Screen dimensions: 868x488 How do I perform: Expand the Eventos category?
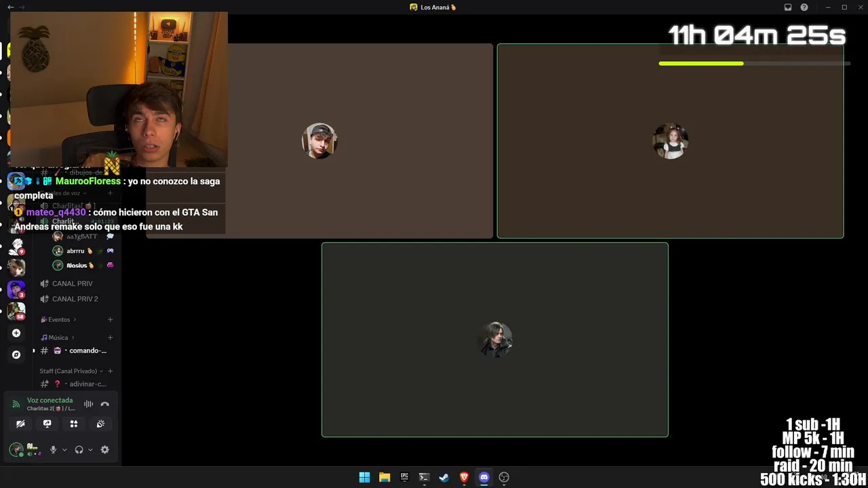[x=58, y=319]
